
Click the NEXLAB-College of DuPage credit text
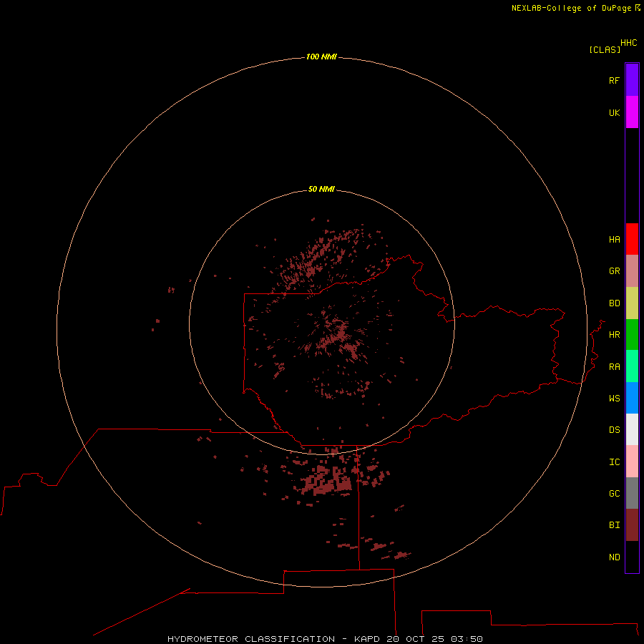[x=571, y=8]
